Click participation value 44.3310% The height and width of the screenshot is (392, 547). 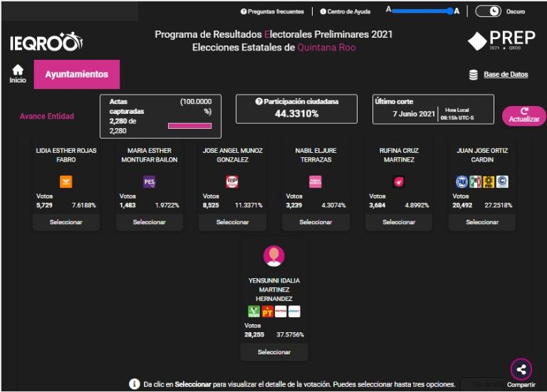tap(296, 114)
